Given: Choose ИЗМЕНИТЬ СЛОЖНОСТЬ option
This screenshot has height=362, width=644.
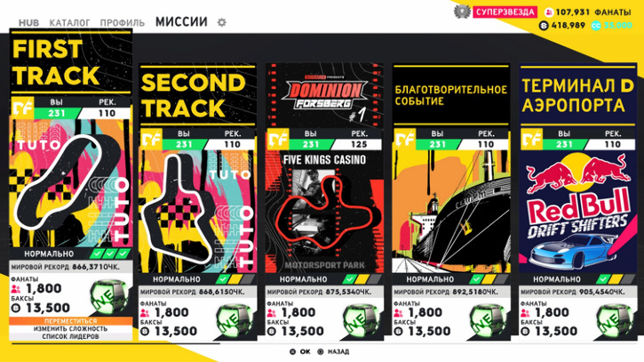Looking at the screenshot, I should click(x=71, y=329).
